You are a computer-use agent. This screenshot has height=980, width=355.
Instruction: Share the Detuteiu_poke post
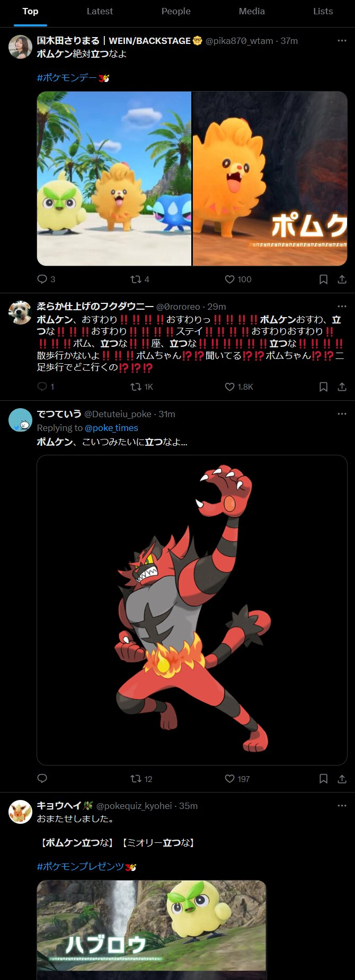pos(342,778)
